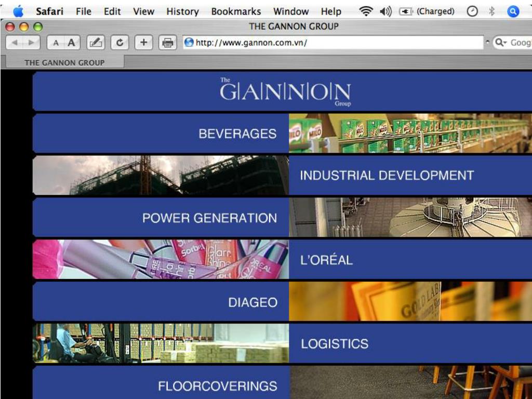Open Spotlight search icon
Viewport: 532px width, 399px height.
coord(513,11)
